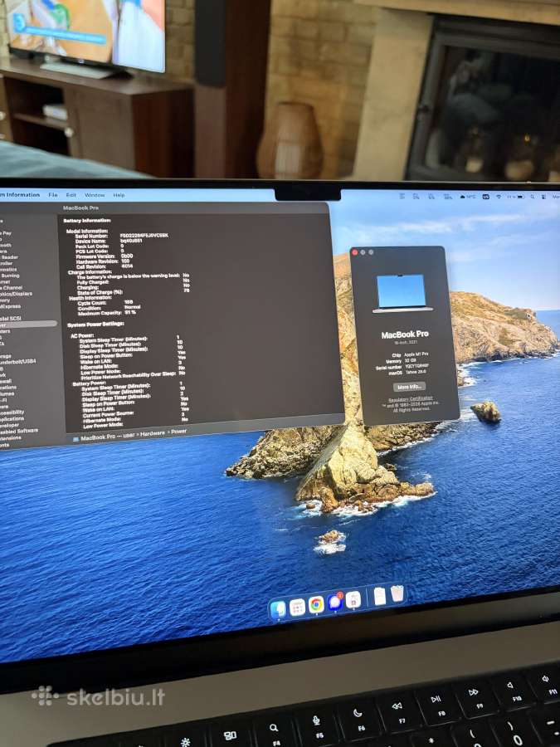The height and width of the screenshot is (747, 560).
Task: Open Finder from the Dock
Action: pos(278,609)
